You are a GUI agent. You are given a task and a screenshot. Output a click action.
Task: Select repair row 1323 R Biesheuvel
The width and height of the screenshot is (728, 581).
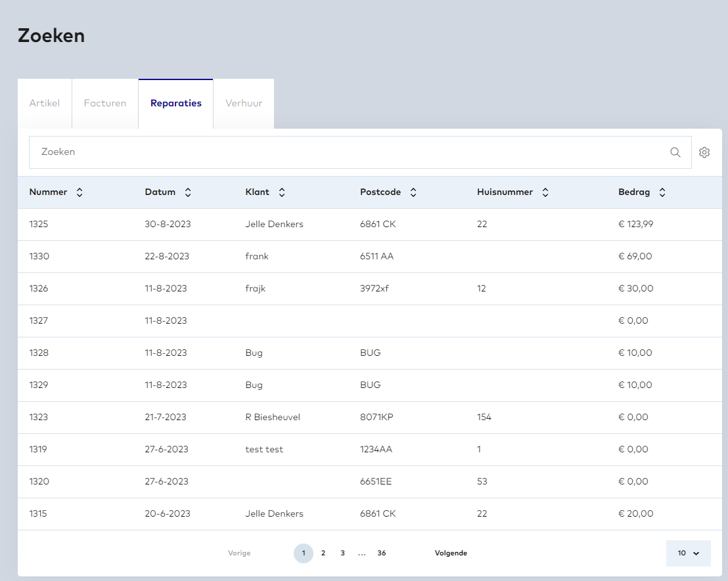273,418
